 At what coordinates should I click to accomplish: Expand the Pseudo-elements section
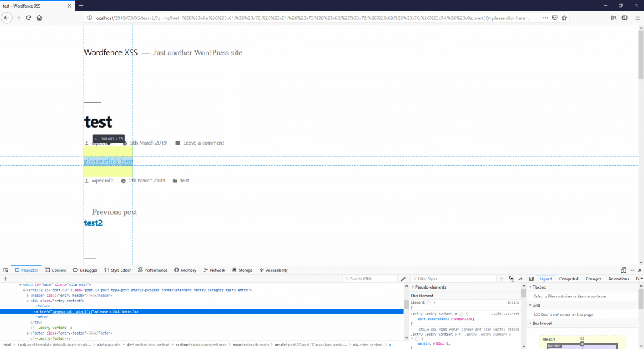(x=413, y=287)
